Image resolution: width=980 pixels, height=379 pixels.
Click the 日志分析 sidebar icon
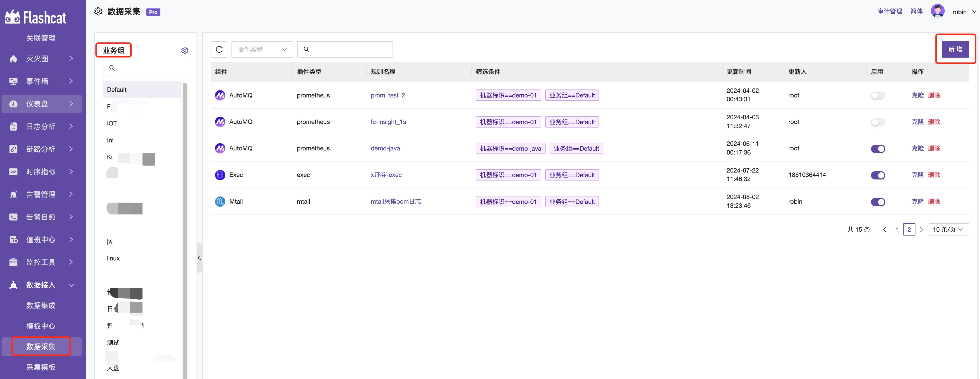click(x=13, y=126)
